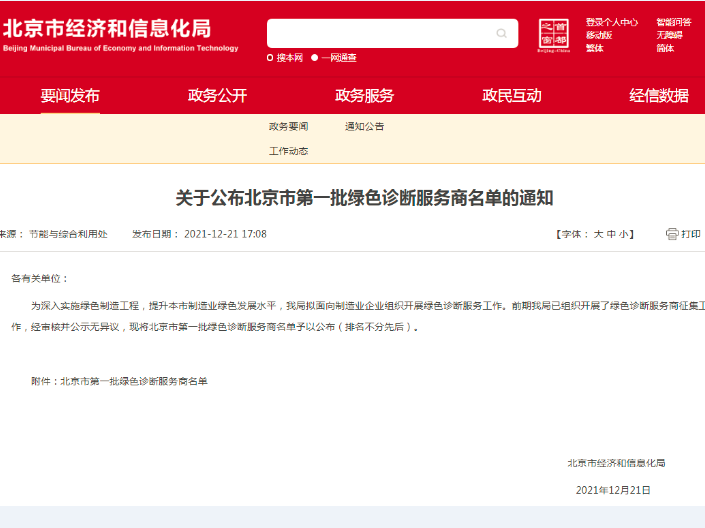The width and height of the screenshot is (705, 528).
Task: Go to the 经信数据 tab
Action: coord(658,96)
